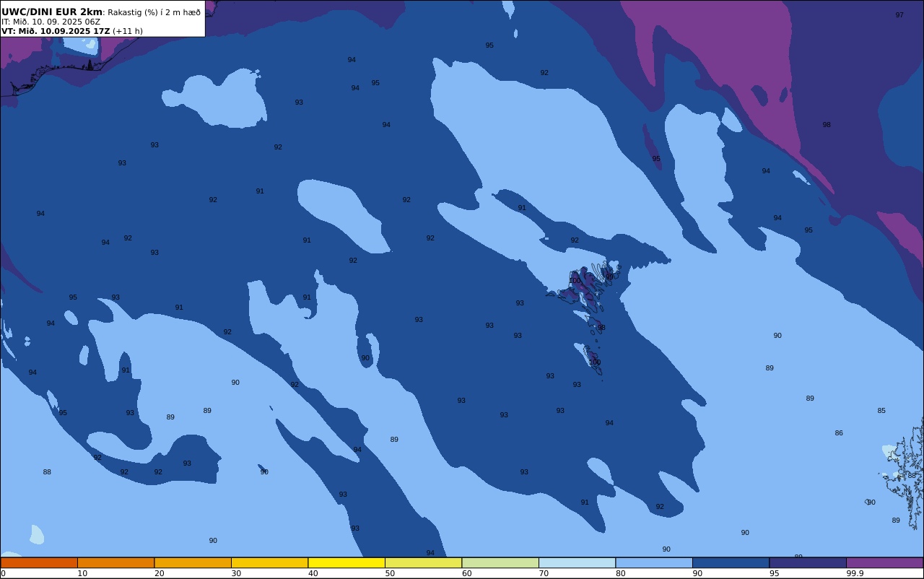Click the '95' legend scale label under colorbar
This screenshot has width=924, height=579.
click(775, 573)
